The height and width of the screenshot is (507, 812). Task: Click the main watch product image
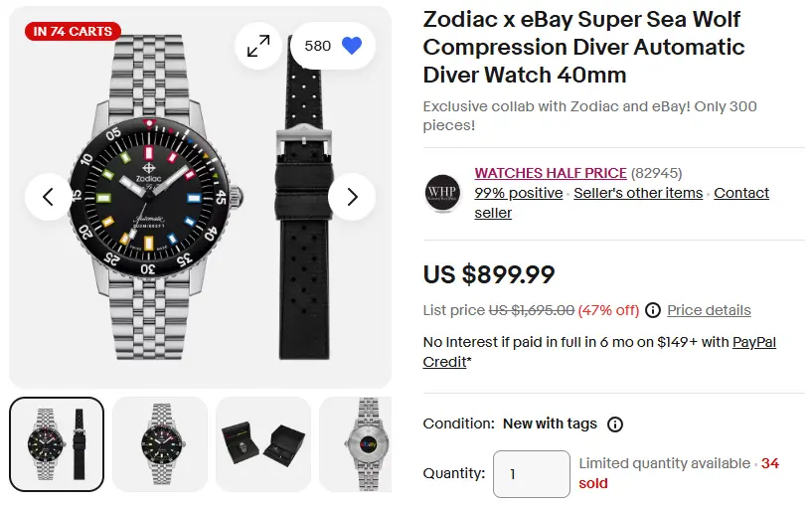pos(159,199)
